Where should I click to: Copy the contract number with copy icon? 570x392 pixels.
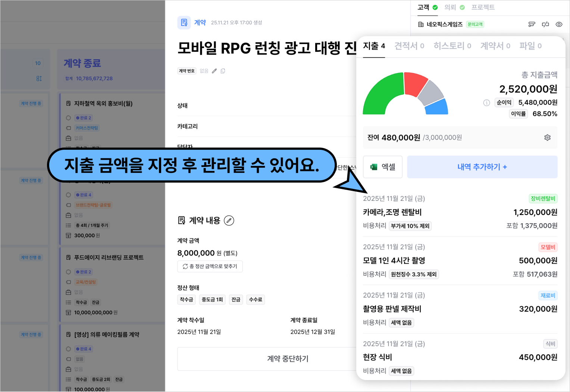pyautogui.click(x=223, y=71)
